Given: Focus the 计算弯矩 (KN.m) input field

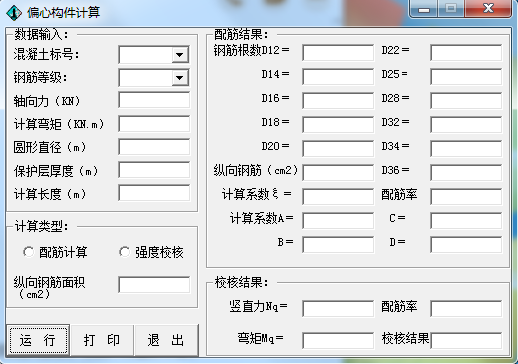Looking at the screenshot, I should click(154, 124).
